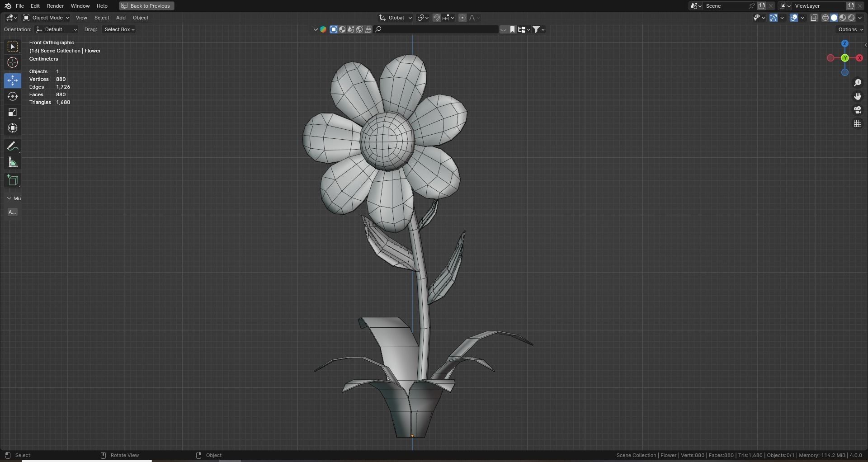This screenshot has height=462, width=868.
Task: Open the snapping options dropdown
Action: point(448,18)
